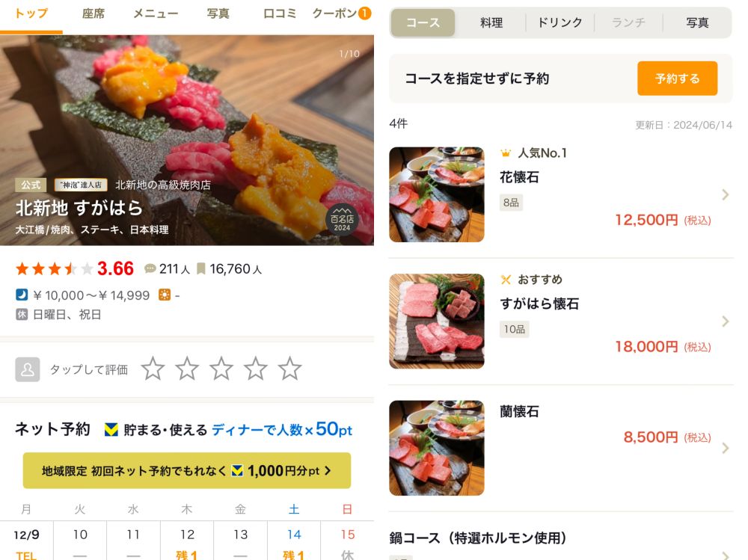Click the crown 人気No.1 icon
This screenshot has width=748, height=560.
506,153
